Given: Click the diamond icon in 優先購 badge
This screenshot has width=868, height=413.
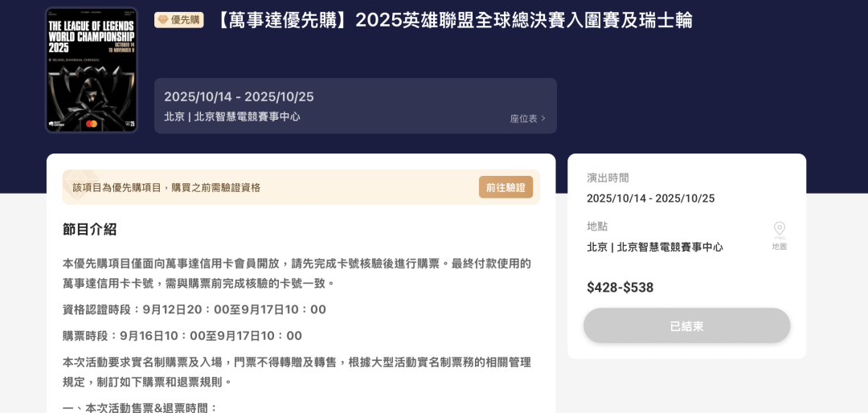Looking at the screenshot, I should click(x=162, y=20).
